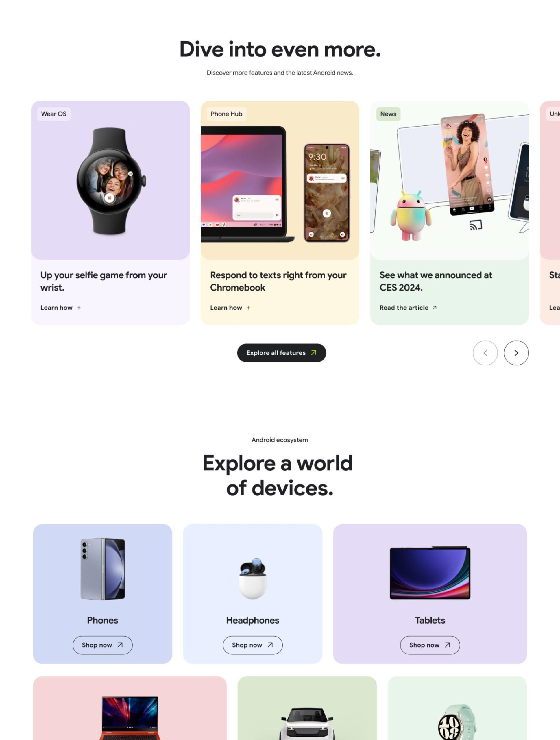Open the foldable phone product image
The height and width of the screenshot is (740, 560).
pyautogui.click(x=103, y=569)
